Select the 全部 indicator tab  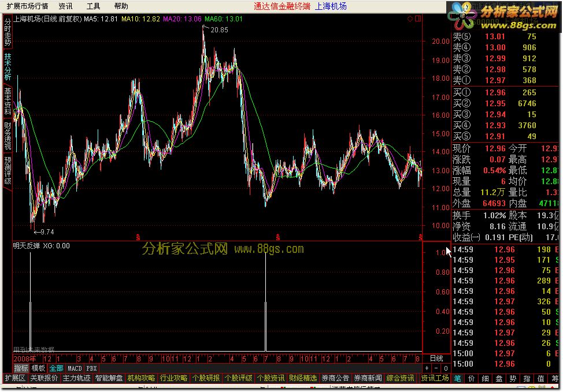[x=56, y=368]
